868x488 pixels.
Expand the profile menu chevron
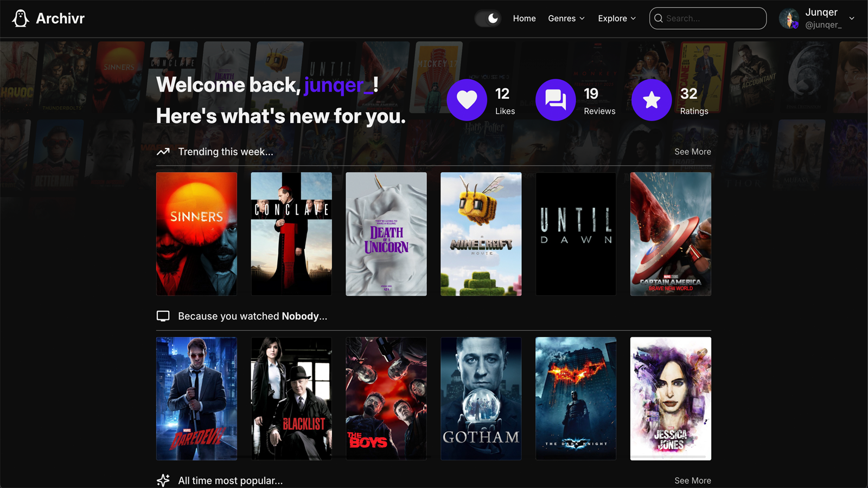tap(852, 18)
